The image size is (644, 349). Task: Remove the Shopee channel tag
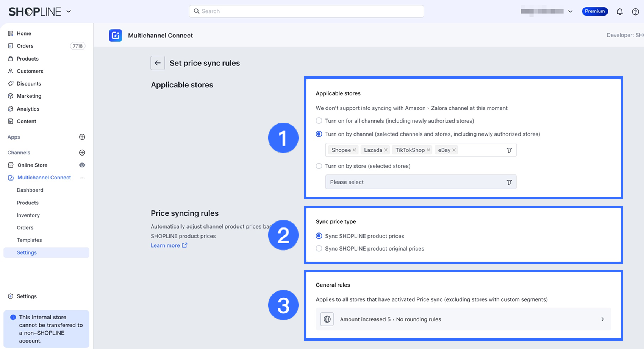tap(355, 150)
